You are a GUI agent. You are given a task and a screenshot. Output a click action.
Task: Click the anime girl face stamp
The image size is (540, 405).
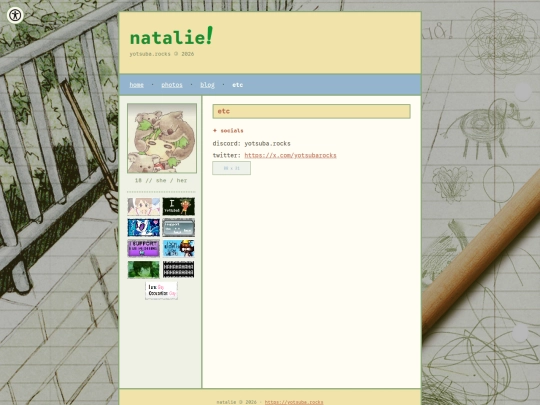pyautogui.click(x=144, y=206)
